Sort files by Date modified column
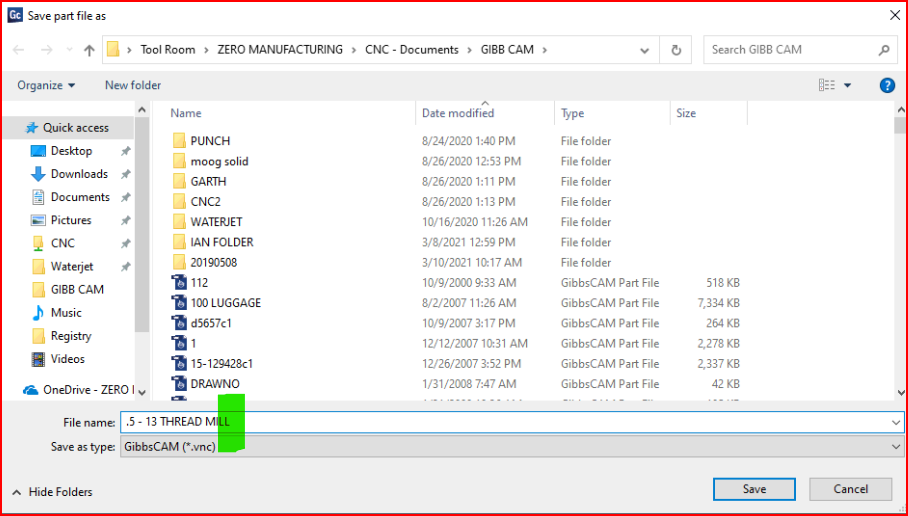The height and width of the screenshot is (516, 908). (x=458, y=114)
